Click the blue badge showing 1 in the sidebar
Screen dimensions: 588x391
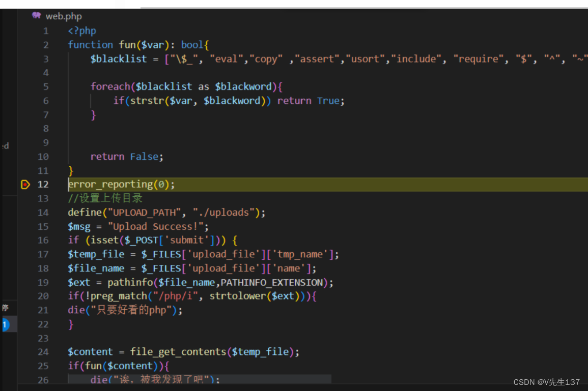click(x=5, y=324)
